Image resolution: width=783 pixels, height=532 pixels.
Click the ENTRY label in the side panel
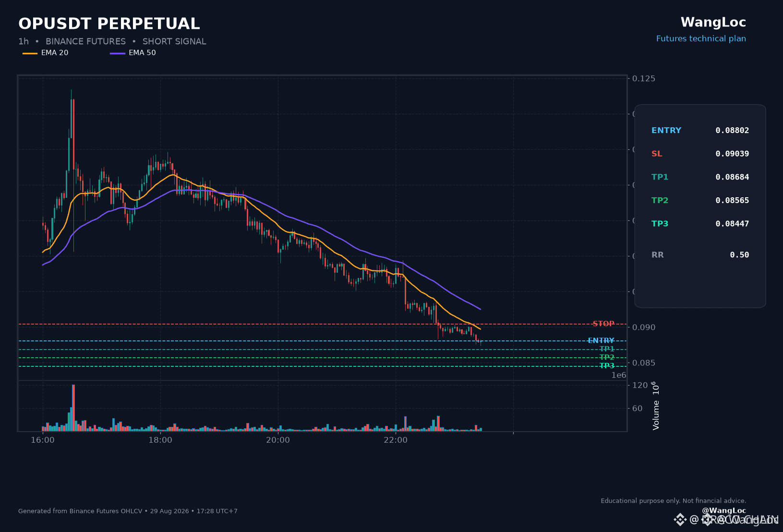pos(666,130)
